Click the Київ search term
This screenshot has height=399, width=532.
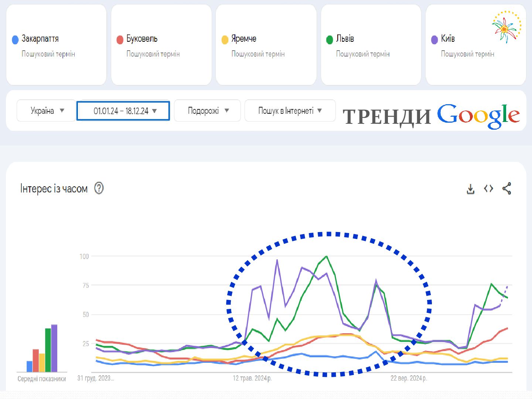447,39
